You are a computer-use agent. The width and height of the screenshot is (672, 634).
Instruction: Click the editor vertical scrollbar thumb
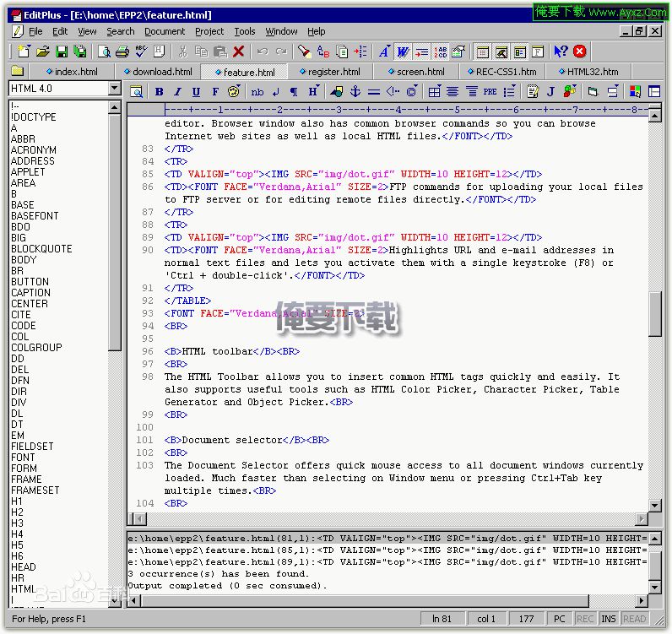tap(655, 312)
